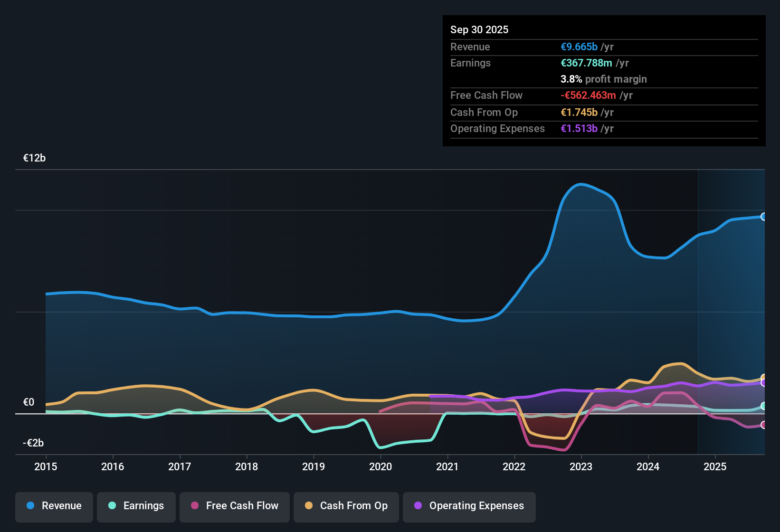Click the blue Revenue legend dot
780x532 pixels.
[29, 506]
